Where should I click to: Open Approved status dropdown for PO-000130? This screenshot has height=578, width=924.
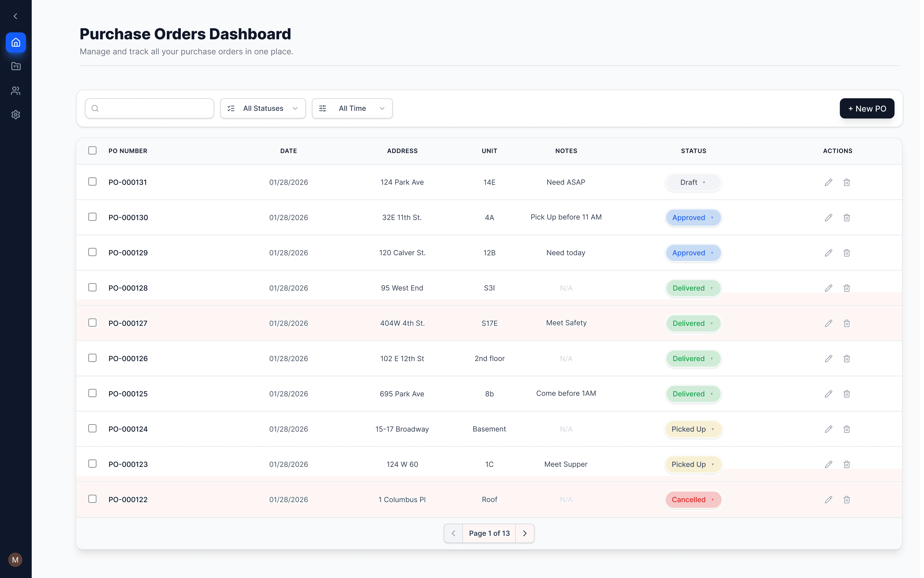pos(693,217)
